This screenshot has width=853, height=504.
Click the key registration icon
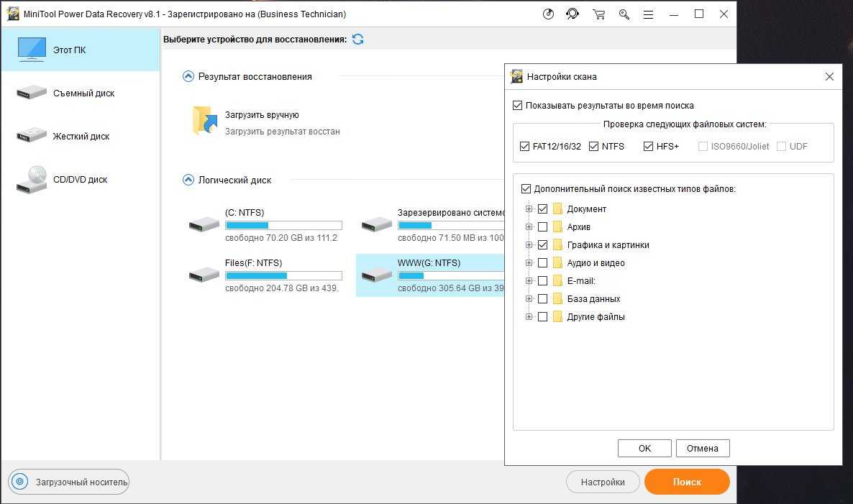pos(624,14)
